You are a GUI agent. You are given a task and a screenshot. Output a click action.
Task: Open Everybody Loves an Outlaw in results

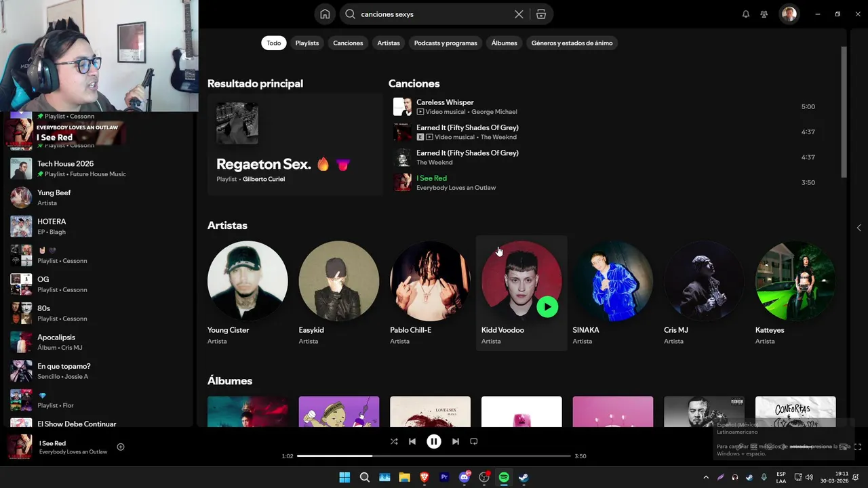point(456,188)
